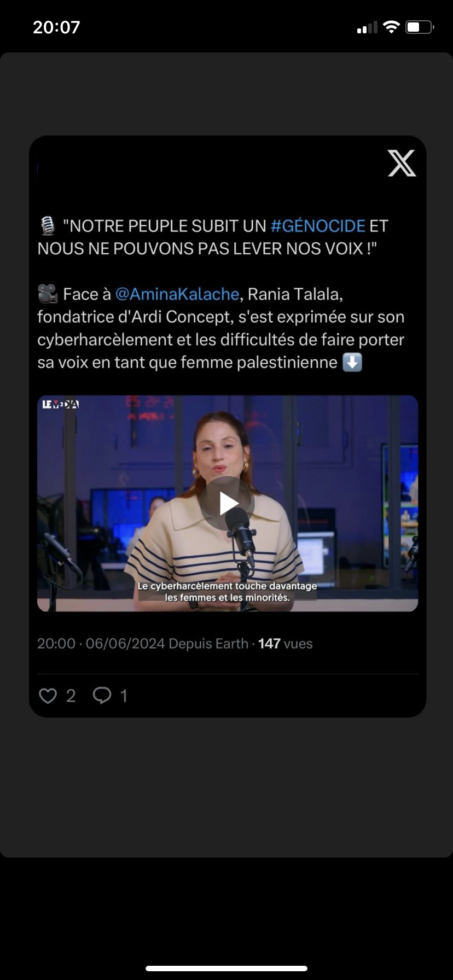Play the embedded Le Média video
Viewport: 453px width, 980px height.
coord(227,503)
